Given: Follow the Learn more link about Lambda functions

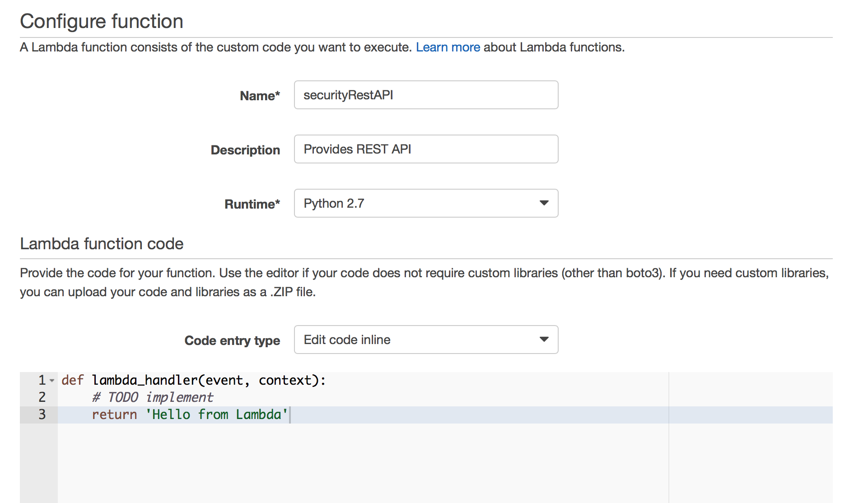Looking at the screenshot, I should (448, 47).
